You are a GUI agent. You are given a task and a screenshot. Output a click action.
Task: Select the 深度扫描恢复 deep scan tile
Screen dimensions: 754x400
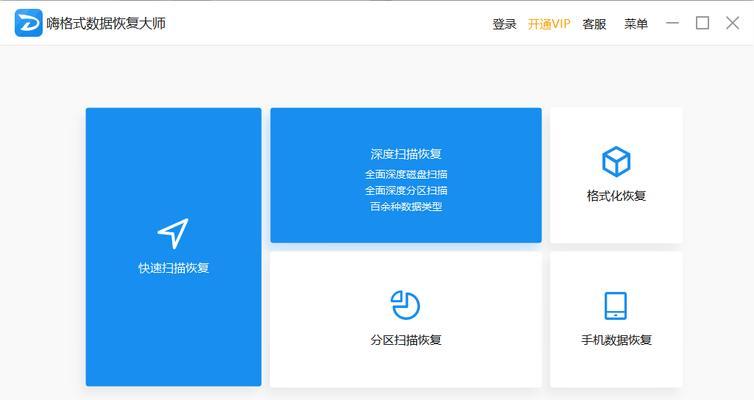pos(406,175)
